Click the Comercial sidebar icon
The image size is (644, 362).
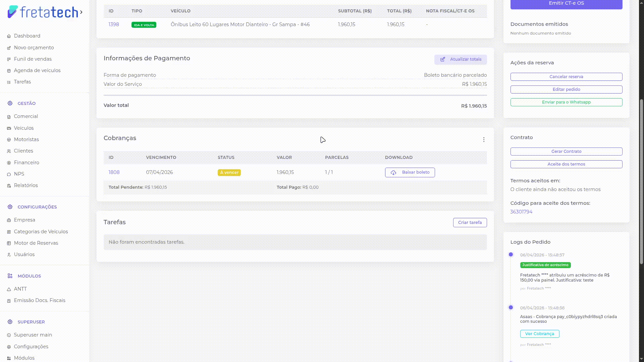coord(9,117)
